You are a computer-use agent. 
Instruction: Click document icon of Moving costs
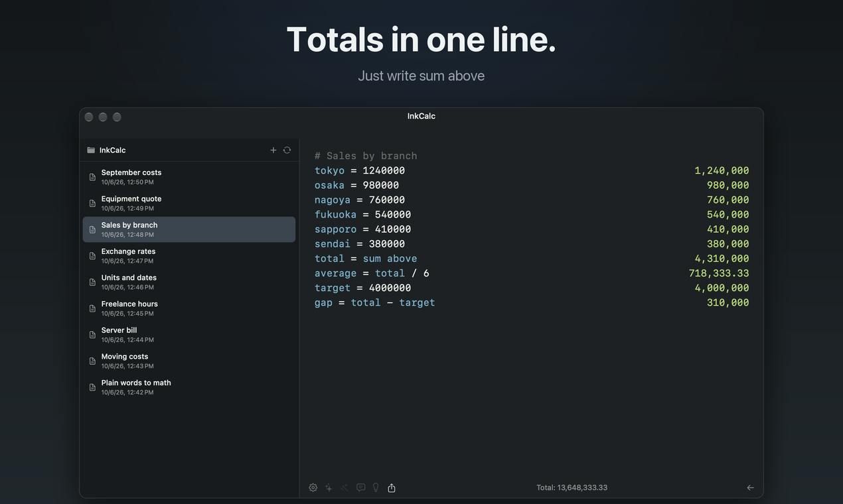point(92,361)
